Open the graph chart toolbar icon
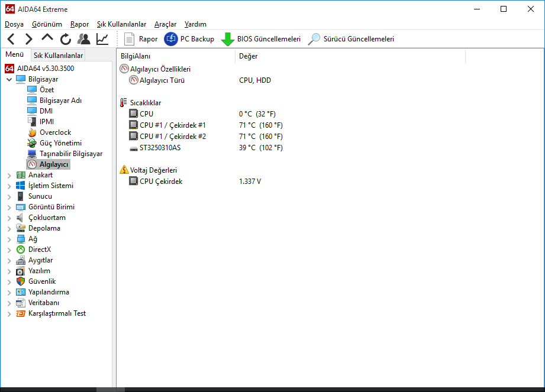Image resolution: width=545 pixels, height=392 pixels. point(102,39)
